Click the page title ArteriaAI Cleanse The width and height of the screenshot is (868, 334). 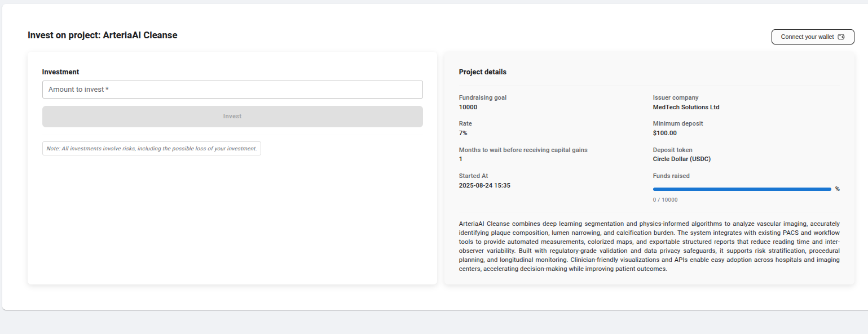[102, 35]
